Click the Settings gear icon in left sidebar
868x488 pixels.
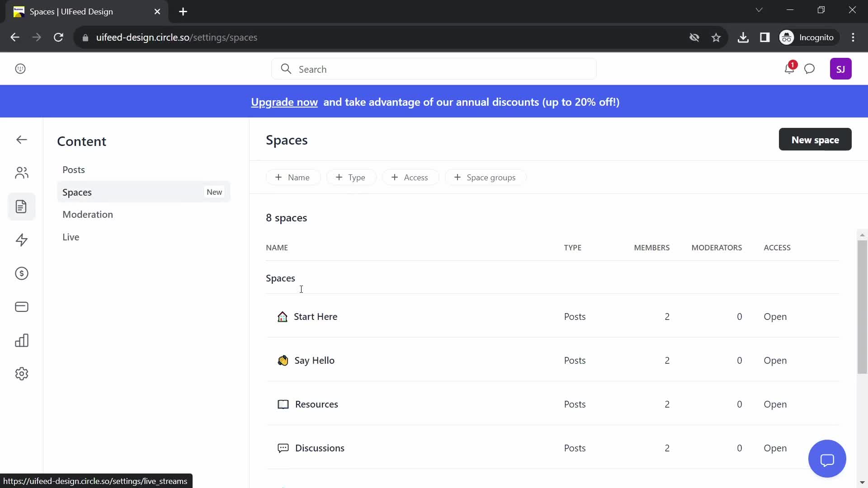pos(21,374)
